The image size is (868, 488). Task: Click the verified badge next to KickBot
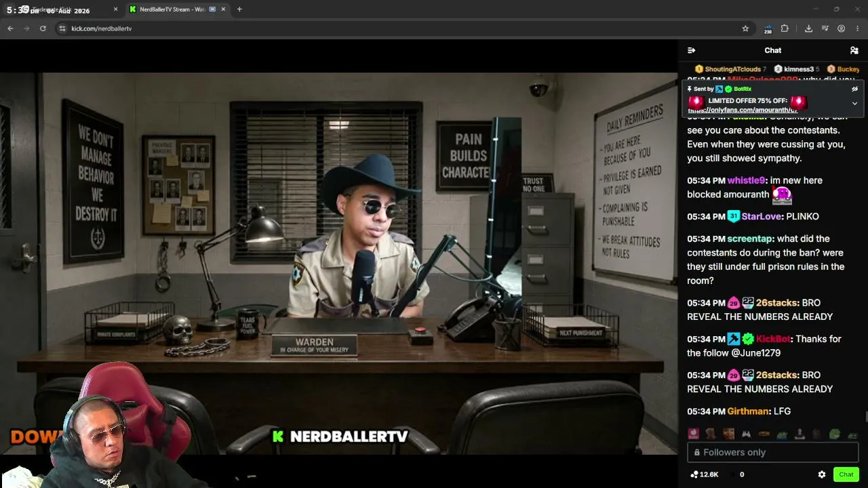pyautogui.click(x=748, y=339)
